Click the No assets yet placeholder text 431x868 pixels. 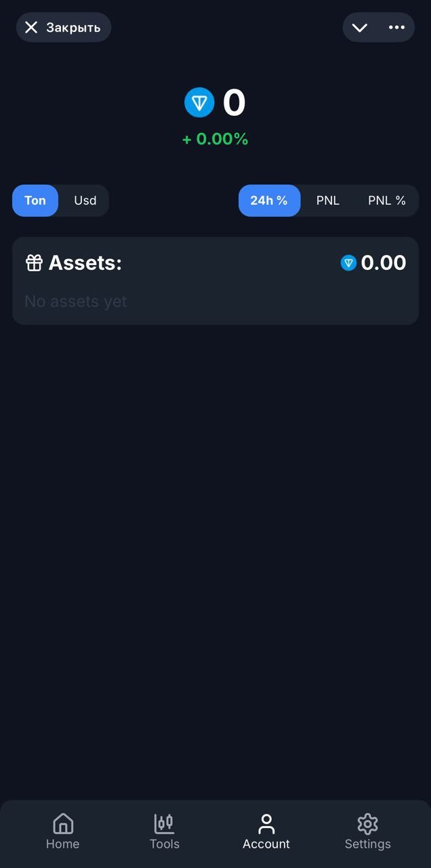[75, 301]
